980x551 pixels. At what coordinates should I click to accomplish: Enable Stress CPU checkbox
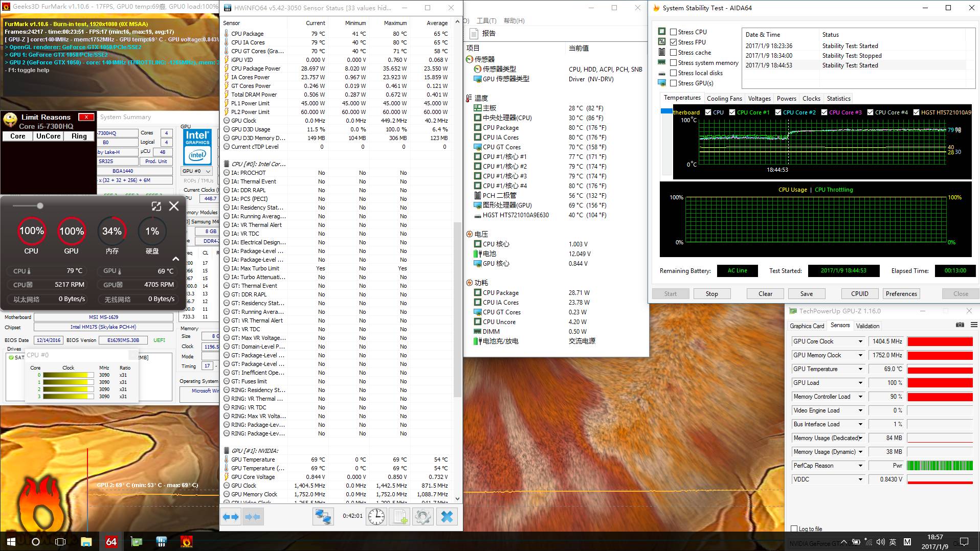(x=673, y=32)
